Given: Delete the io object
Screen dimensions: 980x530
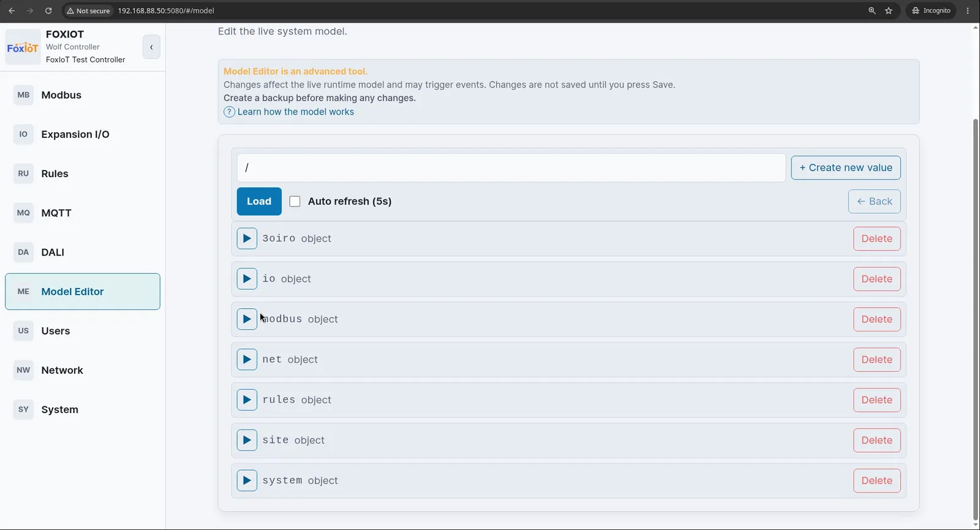Looking at the screenshot, I should [x=877, y=279].
